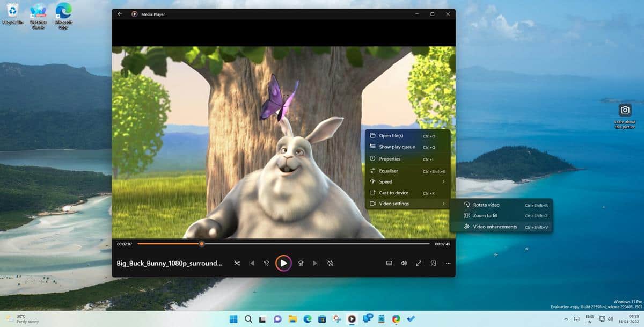Open the blue checkmark To Do taskbar icon

point(411,319)
